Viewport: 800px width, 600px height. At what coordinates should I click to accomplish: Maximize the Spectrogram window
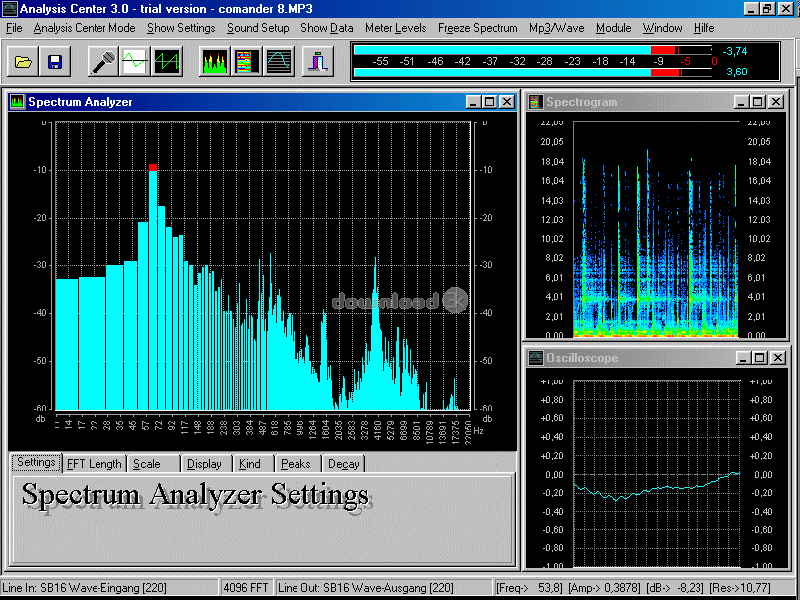click(758, 102)
